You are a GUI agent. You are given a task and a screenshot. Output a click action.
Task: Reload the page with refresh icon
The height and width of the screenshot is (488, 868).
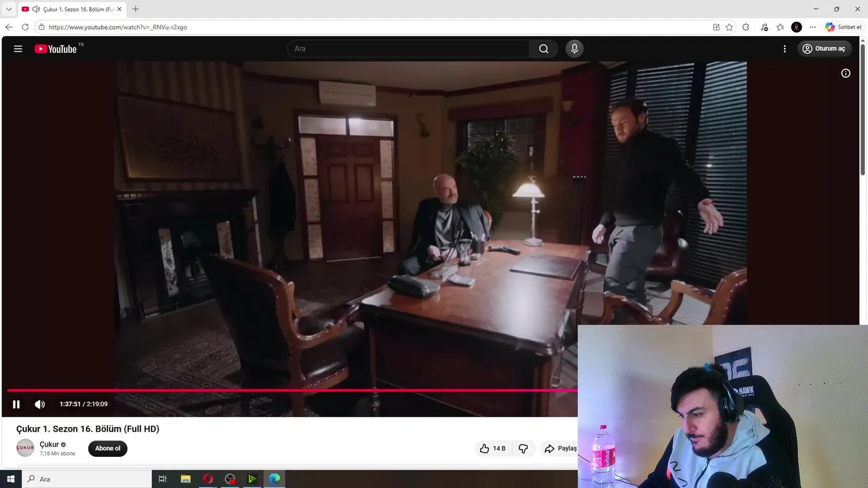click(25, 27)
